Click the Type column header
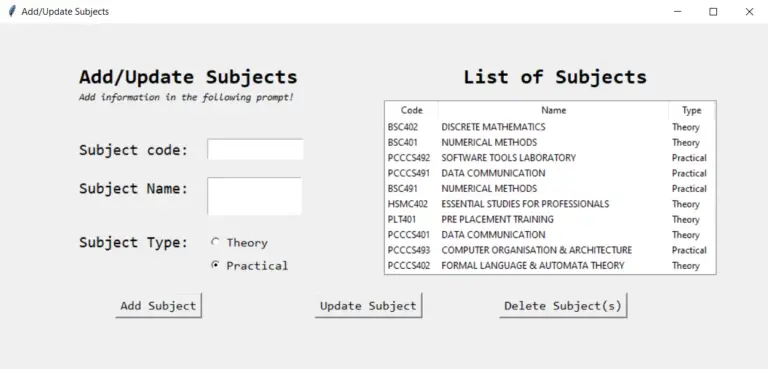Screen dimensions: 768x369 point(692,110)
